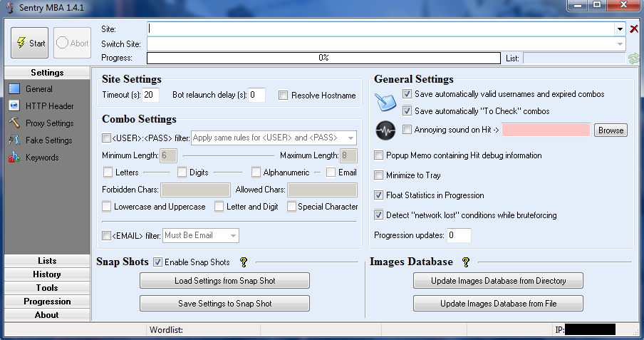
Task: Click the HTTP Header sidebar icon
Action: tap(14, 105)
